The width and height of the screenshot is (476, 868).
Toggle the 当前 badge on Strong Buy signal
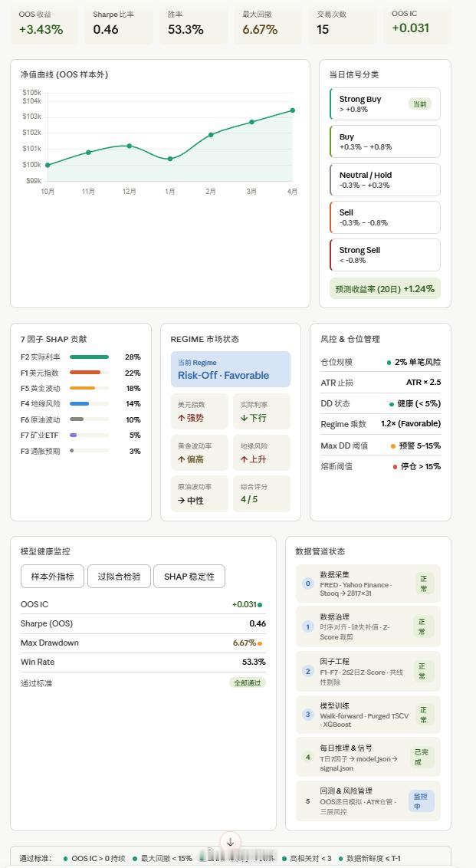coord(420,103)
